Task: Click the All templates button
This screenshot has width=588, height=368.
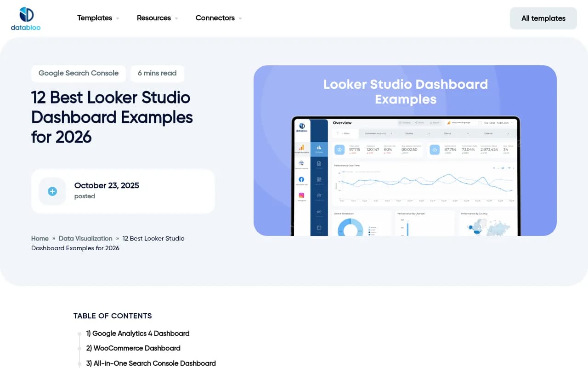Action: [x=543, y=18]
